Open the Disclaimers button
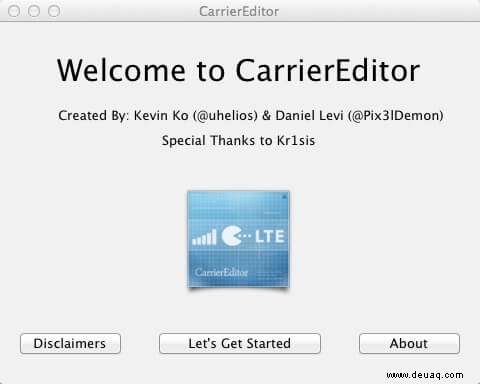 70,343
